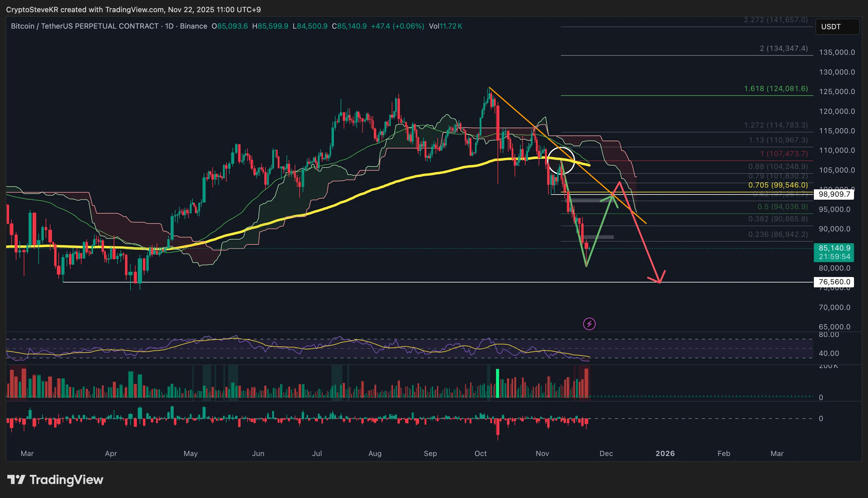Click the white circle annotation on the chart
Viewport: 868px width, 498px height.
click(561, 160)
